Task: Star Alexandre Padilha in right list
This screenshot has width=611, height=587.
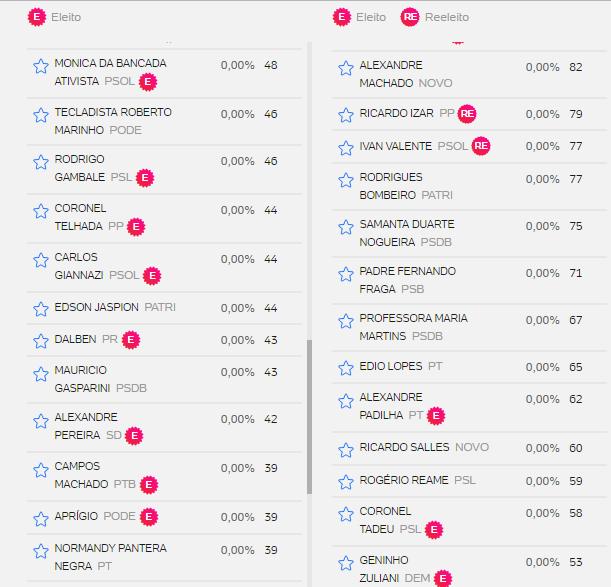Action: click(346, 400)
